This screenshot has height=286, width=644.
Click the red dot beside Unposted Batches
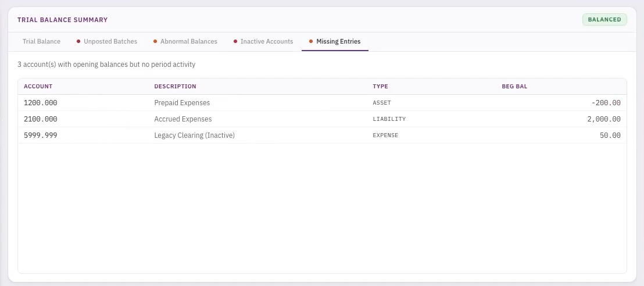78,41
